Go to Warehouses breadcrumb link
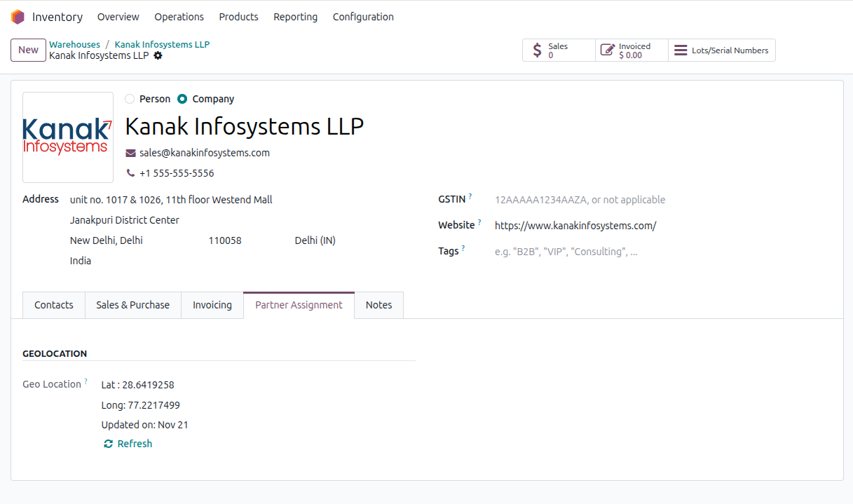The height and width of the screenshot is (504, 853). pyautogui.click(x=74, y=44)
